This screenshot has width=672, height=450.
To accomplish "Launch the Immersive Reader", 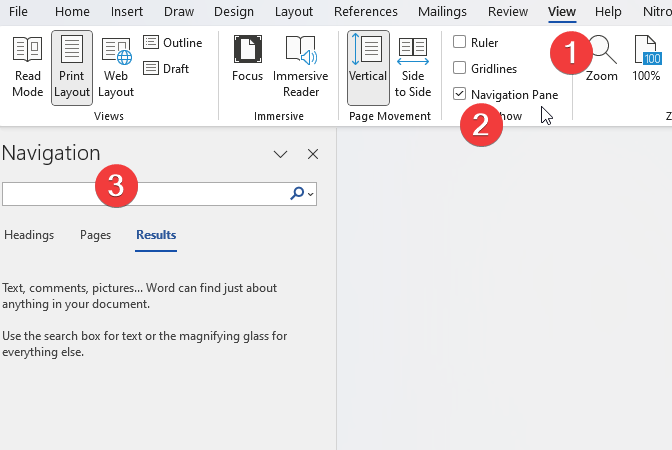I will (x=300, y=66).
